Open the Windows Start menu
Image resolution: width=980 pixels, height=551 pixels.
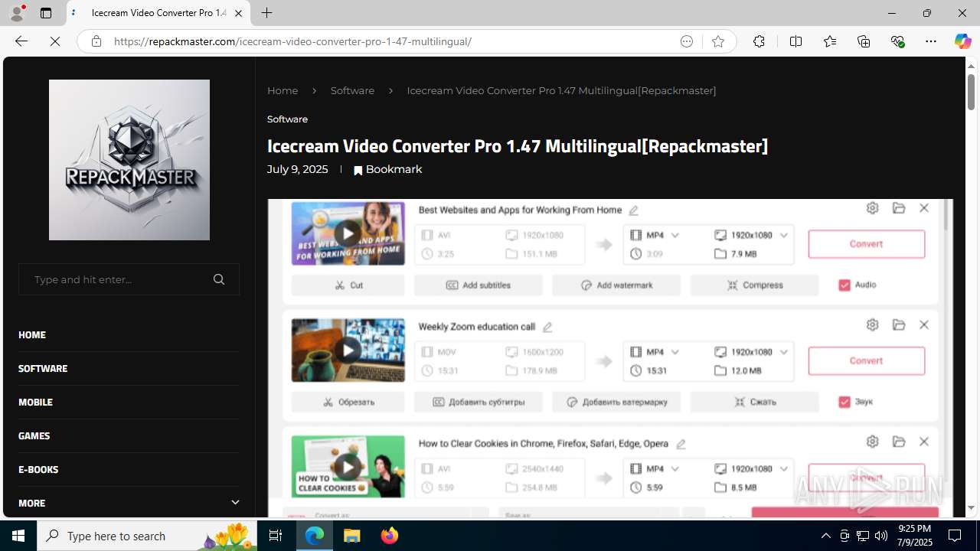[x=18, y=536]
